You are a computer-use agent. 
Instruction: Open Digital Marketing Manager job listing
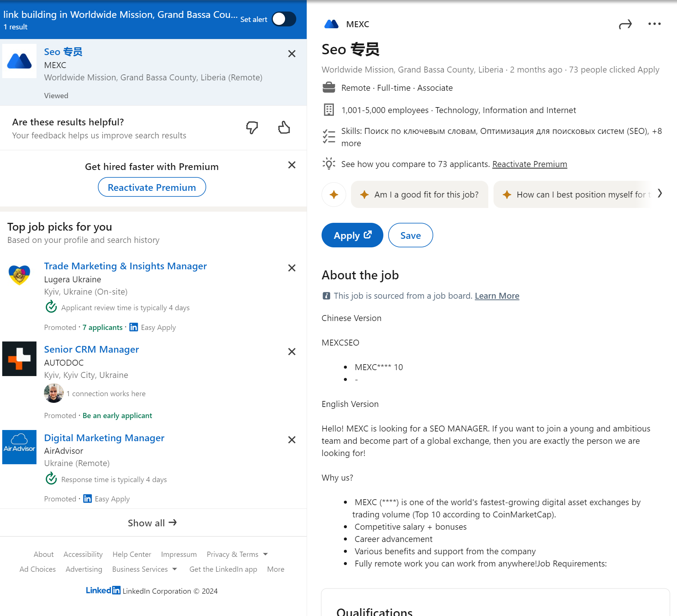pos(104,438)
